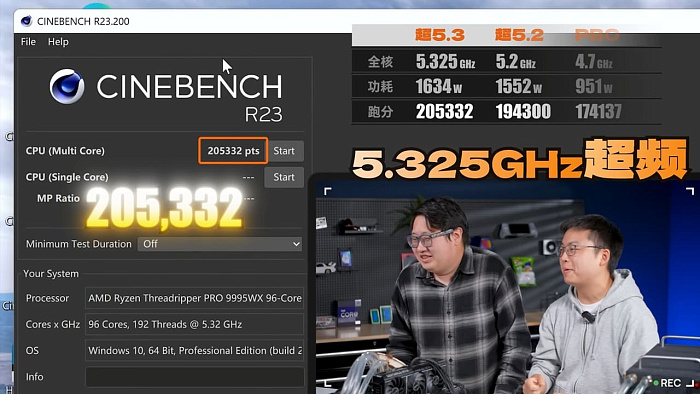Click the 超5.2 column header
Viewport: 700px width, 394px height.
coord(519,35)
